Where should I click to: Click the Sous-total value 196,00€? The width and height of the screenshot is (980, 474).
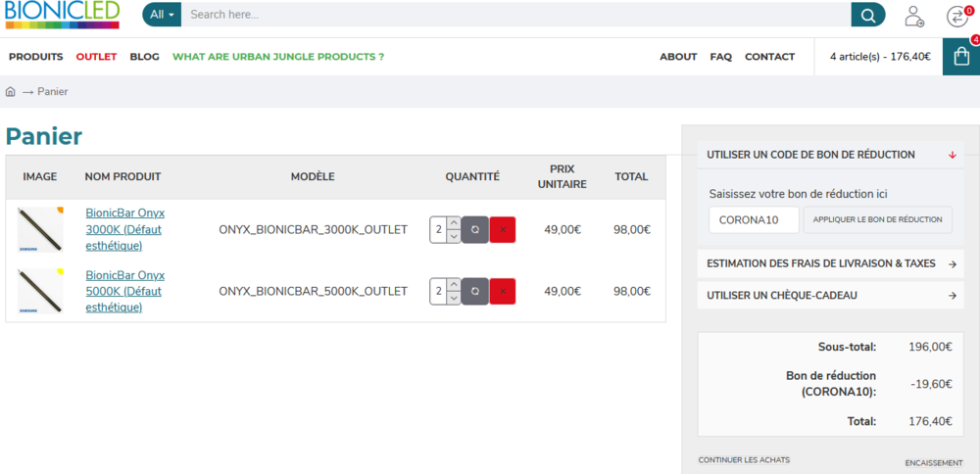click(931, 348)
